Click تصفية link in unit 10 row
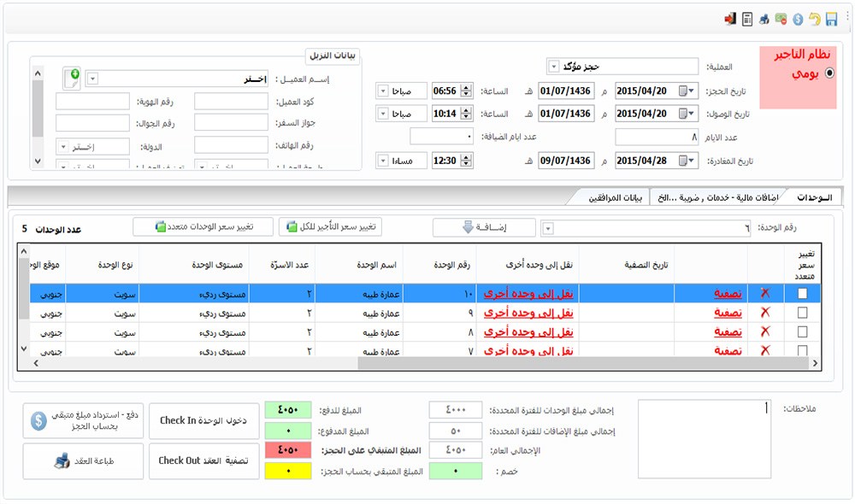The height and width of the screenshot is (504, 855). point(728,292)
